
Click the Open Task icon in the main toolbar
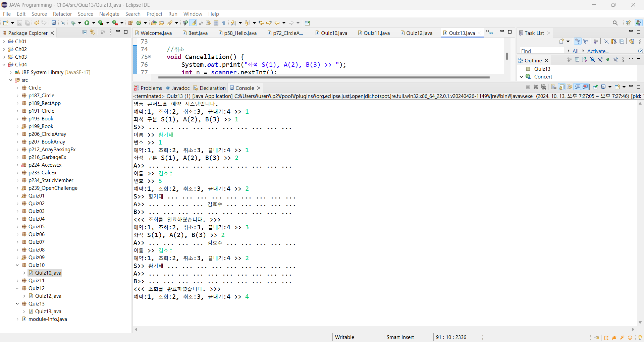(161, 23)
